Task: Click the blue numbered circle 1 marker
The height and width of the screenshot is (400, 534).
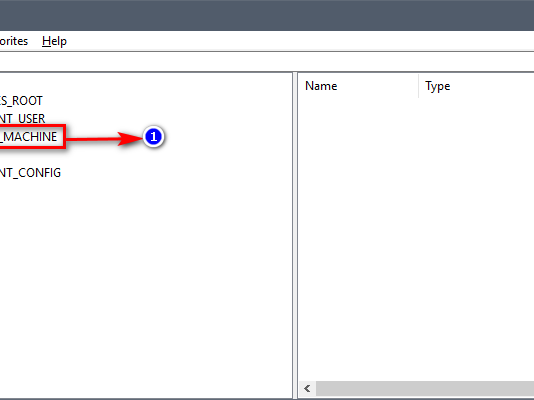Action: coord(153,137)
